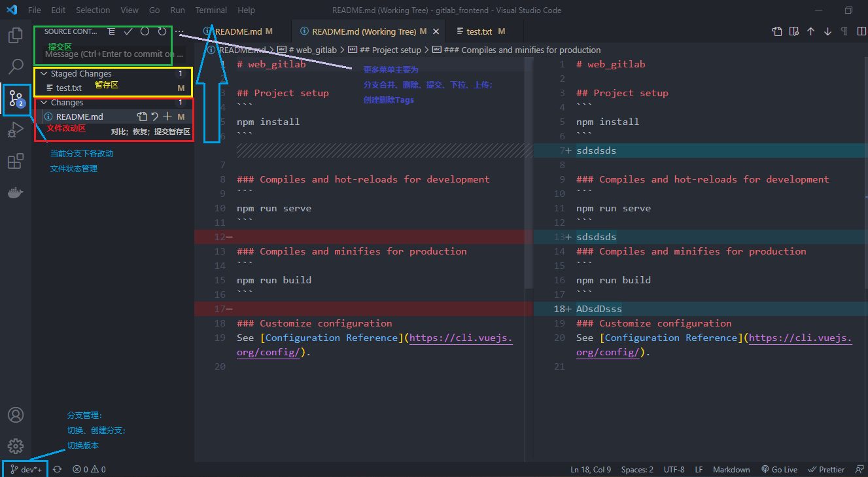Screen dimensions: 868x477
Task: Click Prettier in the status bar
Action: click(x=826, y=469)
